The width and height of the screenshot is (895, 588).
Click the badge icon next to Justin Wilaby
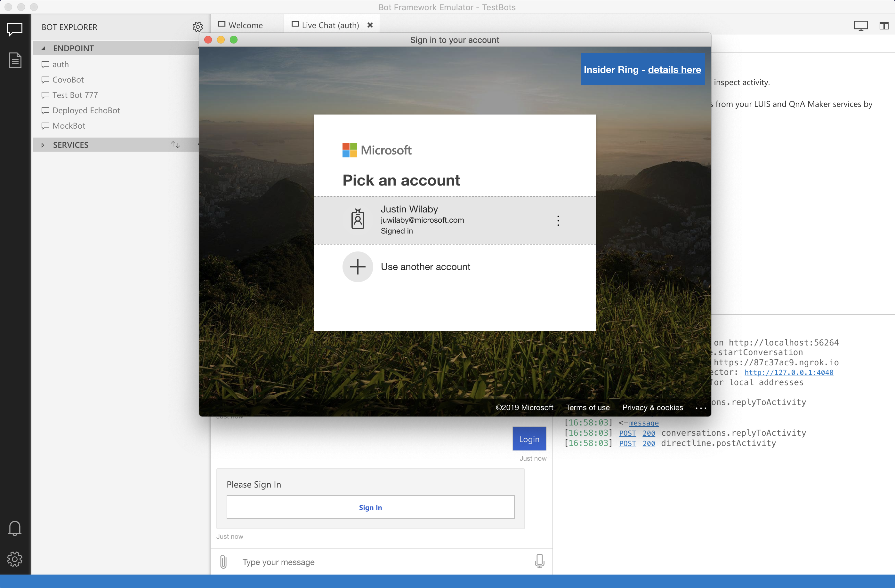[358, 219]
